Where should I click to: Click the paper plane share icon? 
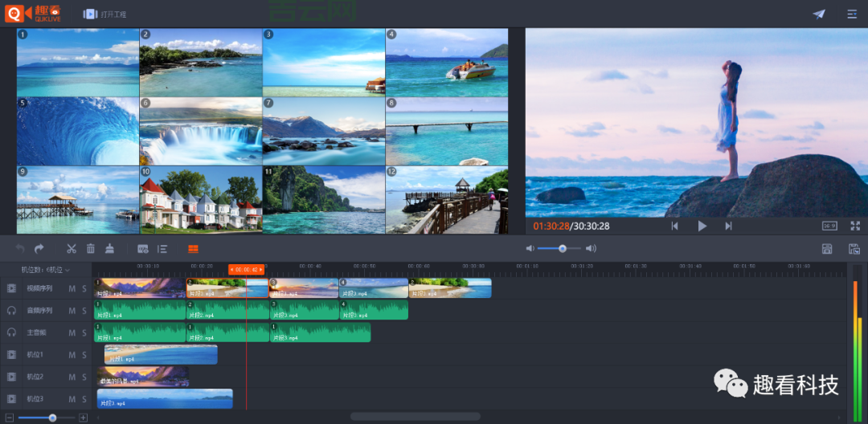tap(819, 14)
